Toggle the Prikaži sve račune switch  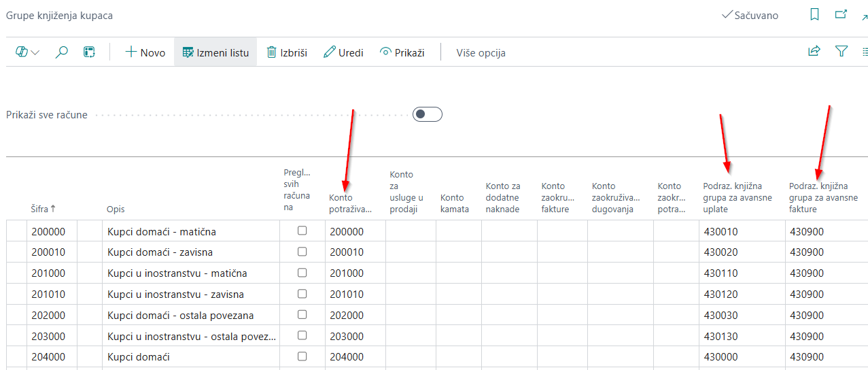[x=428, y=114]
